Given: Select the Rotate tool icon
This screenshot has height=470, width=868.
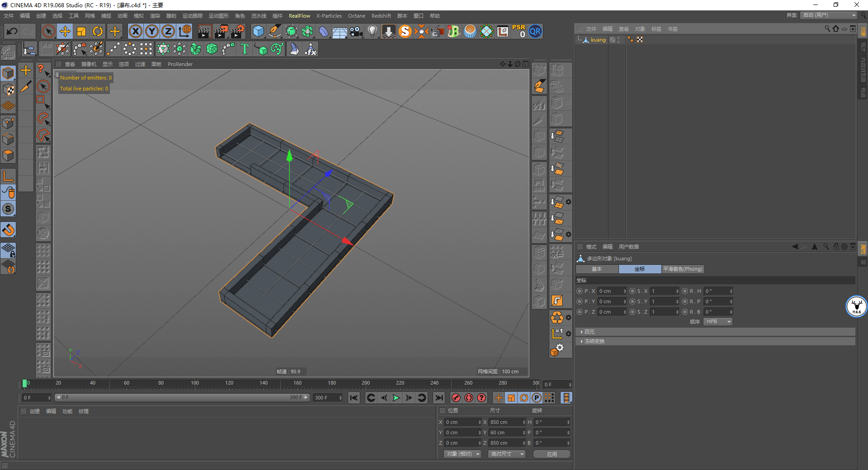Looking at the screenshot, I should (x=98, y=31).
